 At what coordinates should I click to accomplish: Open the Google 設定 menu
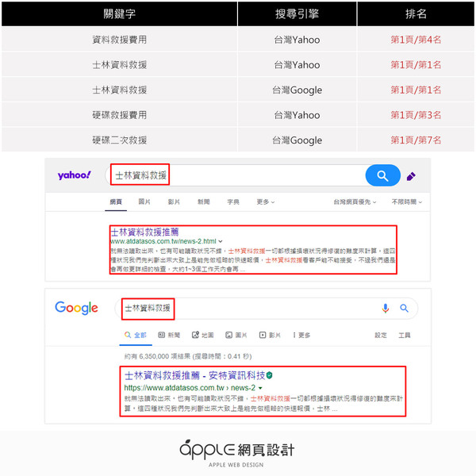381,335
